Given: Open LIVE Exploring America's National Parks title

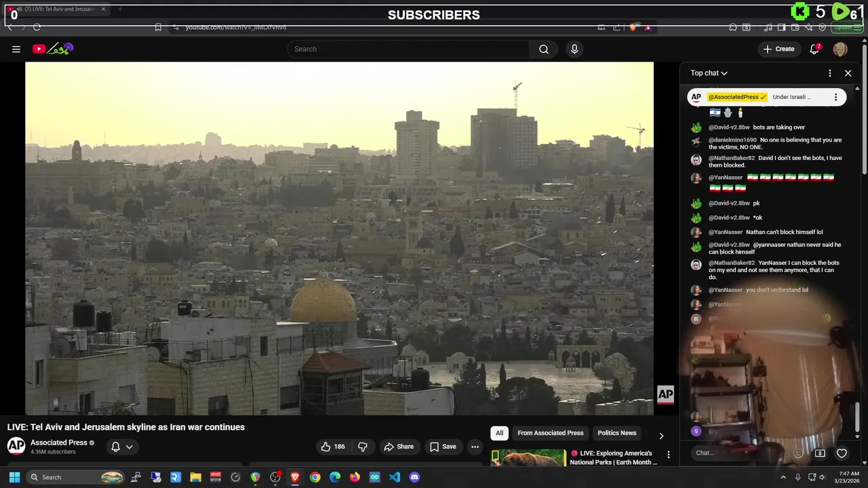Looking at the screenshot, I should (x=614, y=457).
